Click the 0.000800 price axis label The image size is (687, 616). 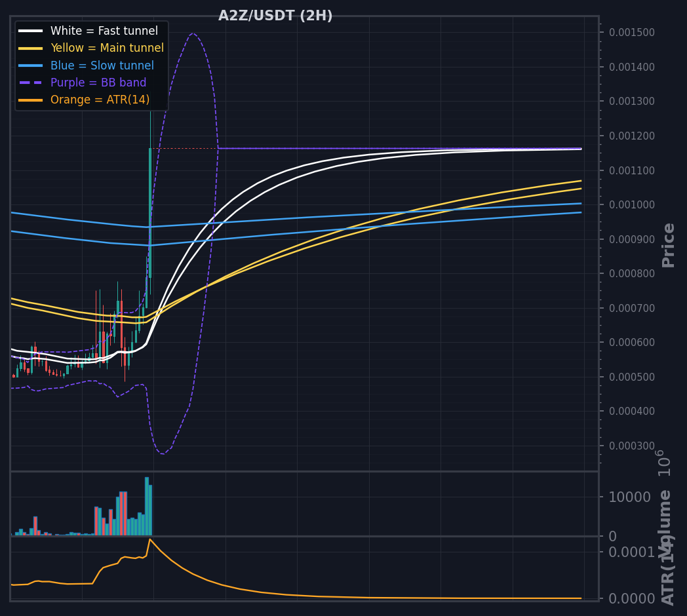(x=632, y=273)
